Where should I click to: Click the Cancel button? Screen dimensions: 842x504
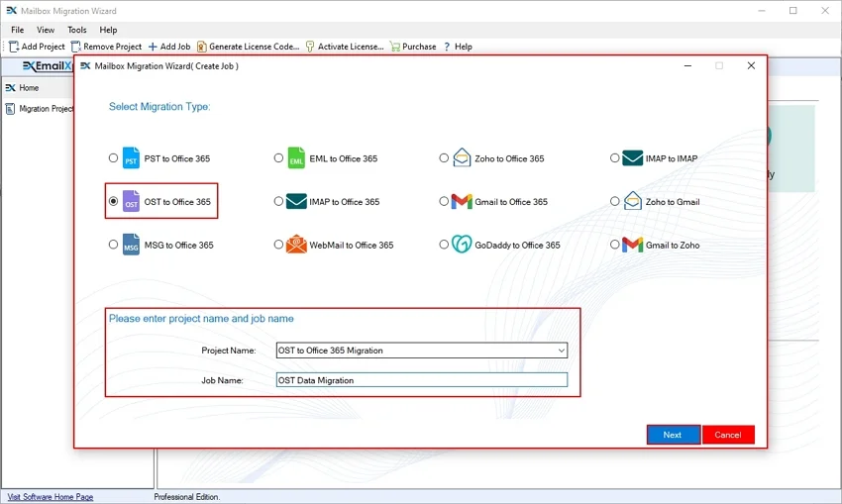click(728, 435)
